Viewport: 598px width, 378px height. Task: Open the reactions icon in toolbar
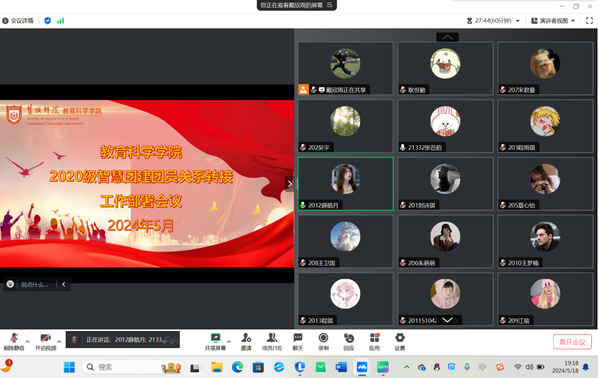point(349,341)
